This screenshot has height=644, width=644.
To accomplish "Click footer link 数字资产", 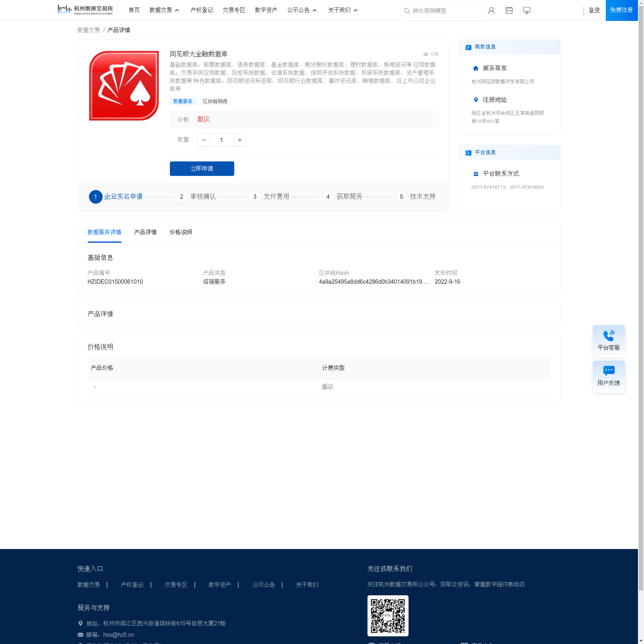I will [x=220, y=585].
